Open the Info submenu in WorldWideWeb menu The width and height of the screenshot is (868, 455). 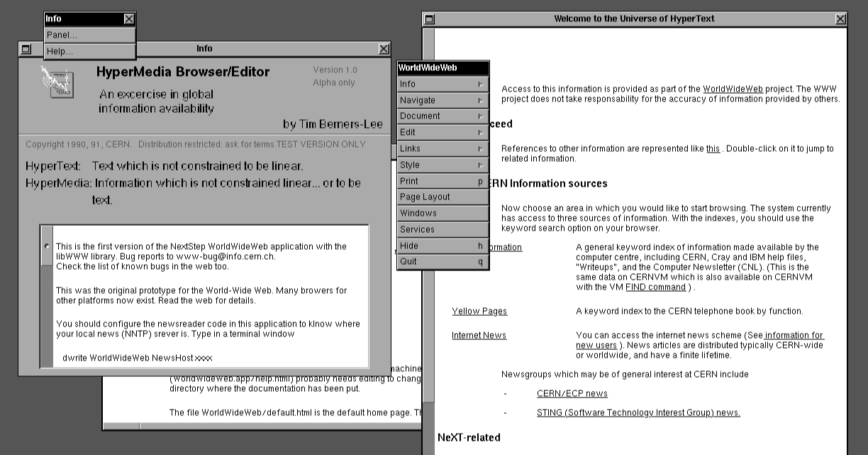[x=443, y=84]
